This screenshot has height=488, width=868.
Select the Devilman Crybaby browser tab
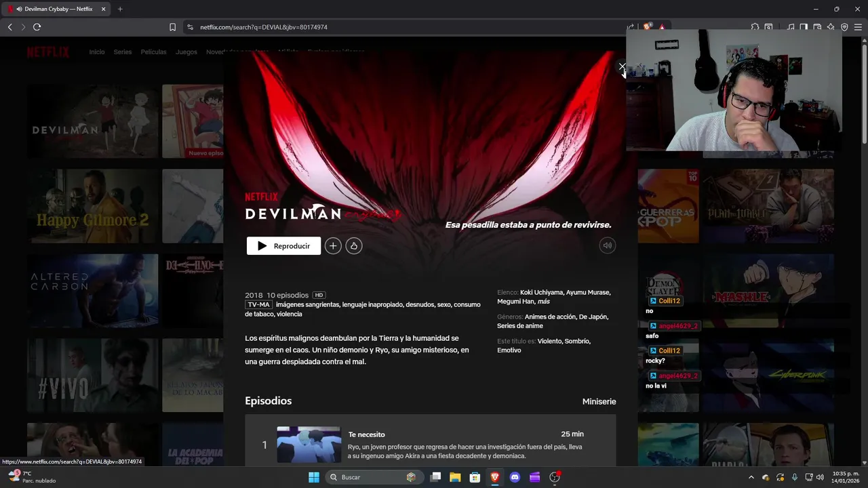57,9
